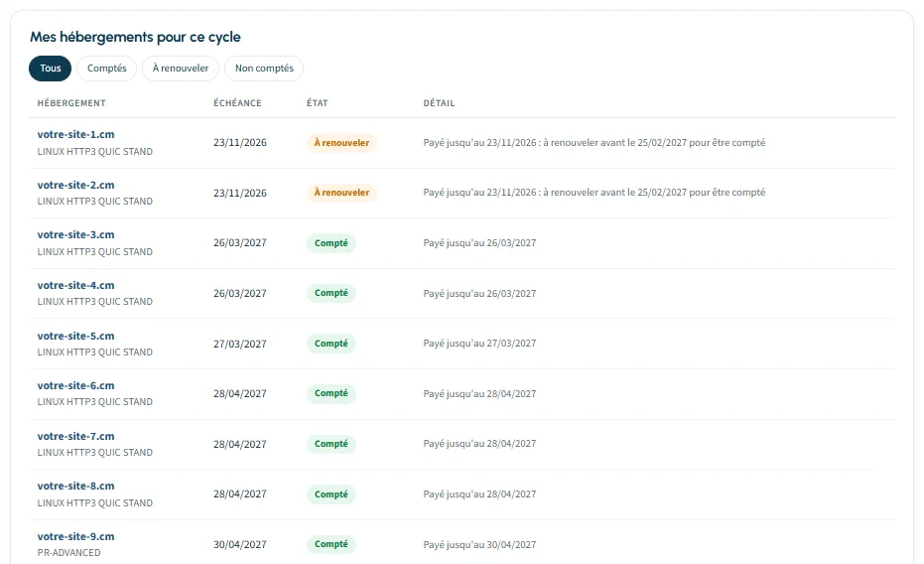Open votre-site-7.cm hosting link
Screen dimensions: 924x564
click(x=75, y=436)
